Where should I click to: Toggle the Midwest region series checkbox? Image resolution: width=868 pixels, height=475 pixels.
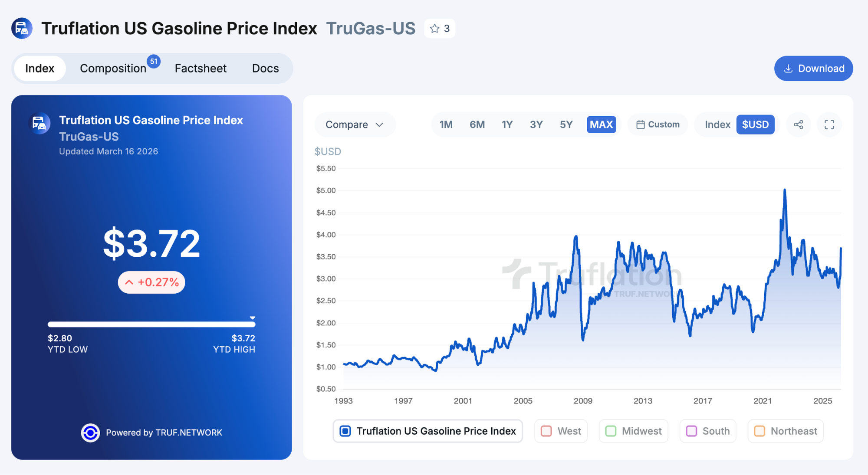611,431
